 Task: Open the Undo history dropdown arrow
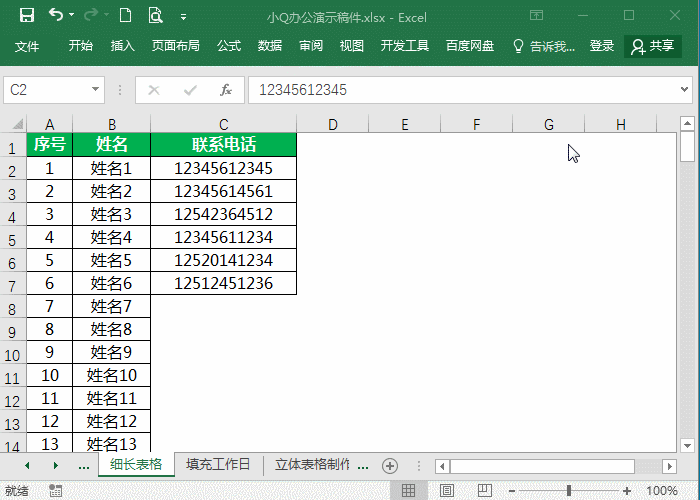[x=71, y=15]
